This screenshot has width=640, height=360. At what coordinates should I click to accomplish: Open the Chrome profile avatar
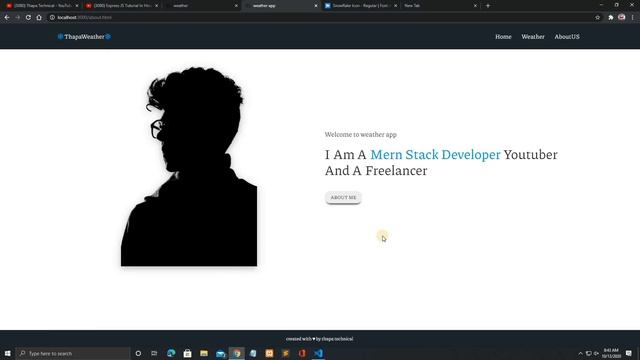click(622, 17)
